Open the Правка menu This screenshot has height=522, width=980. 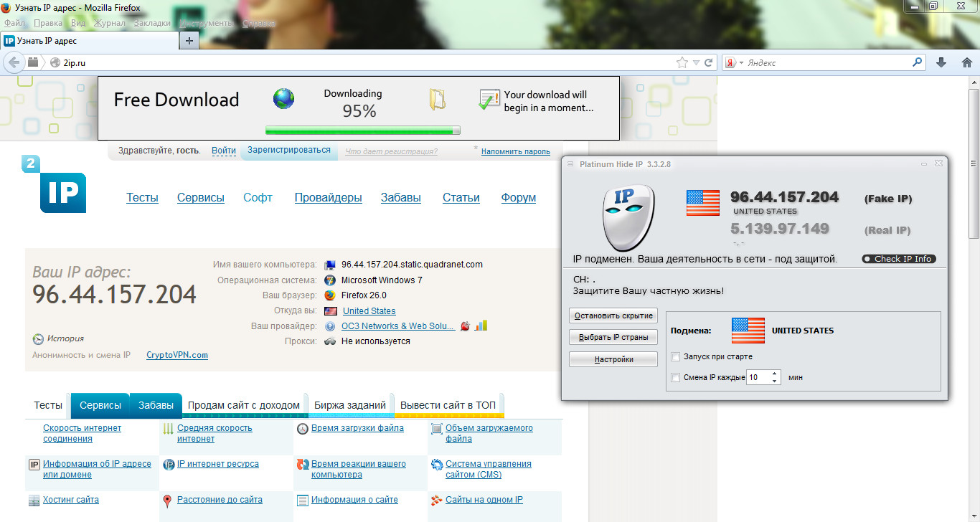tap(48, 23)
